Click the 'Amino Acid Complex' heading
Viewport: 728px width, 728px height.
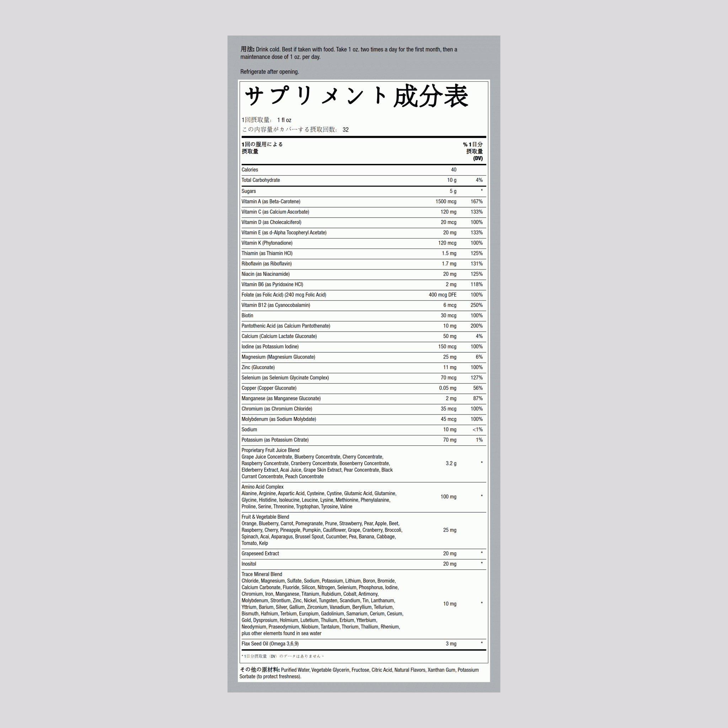point(263,487)
